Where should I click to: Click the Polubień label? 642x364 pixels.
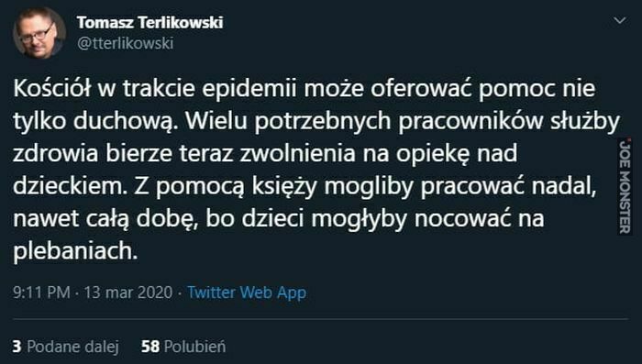194,347
